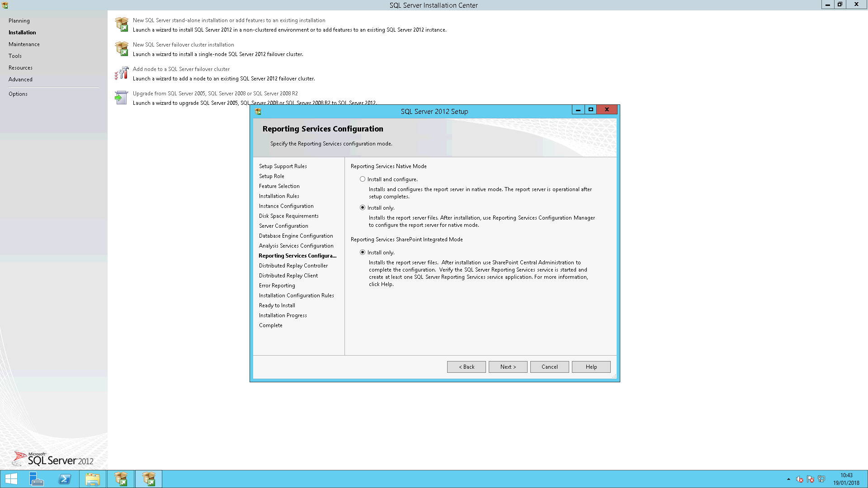
Task: Launch PowerShell from the taskbar
Action: tap(65, 479)
